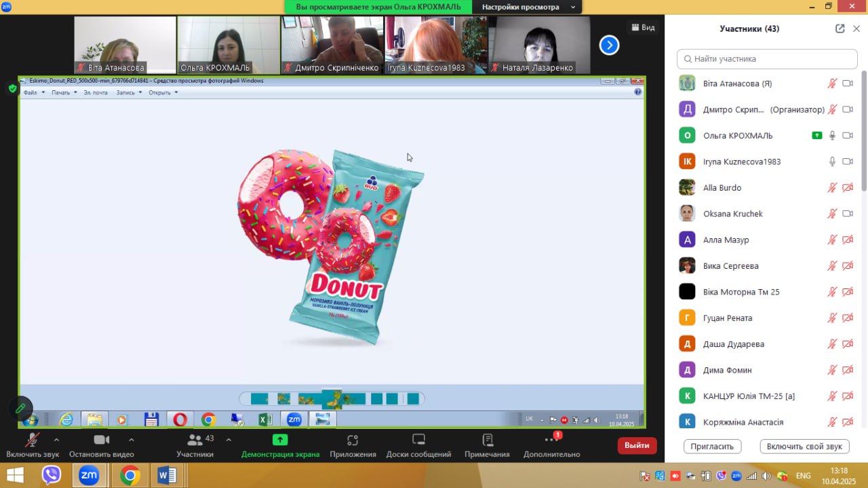Toggle microphone icon for Віта Атанасова (Я)

(832, 83)
